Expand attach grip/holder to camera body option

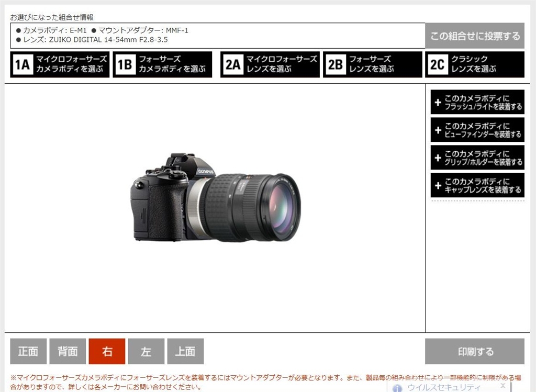point(477,158)
